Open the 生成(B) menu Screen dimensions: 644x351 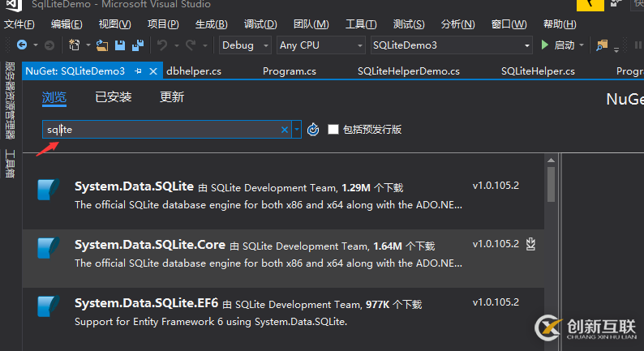click(211, 24)
